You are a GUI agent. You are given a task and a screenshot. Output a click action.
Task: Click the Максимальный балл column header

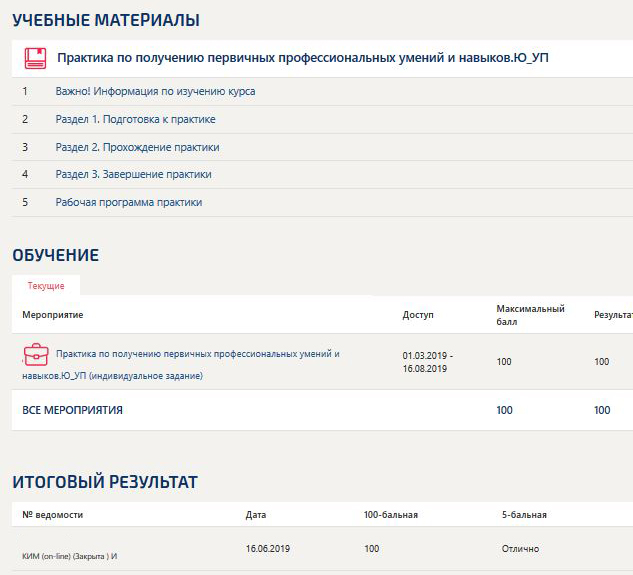530,315
